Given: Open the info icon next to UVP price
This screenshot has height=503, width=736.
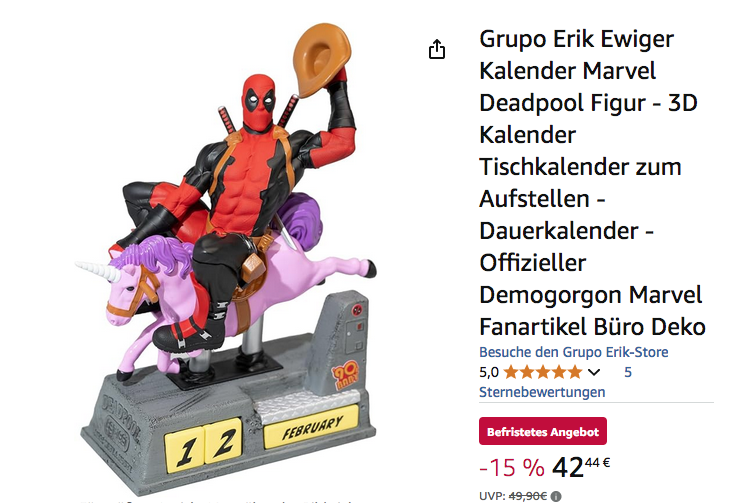Looking at the screenshot, I should click(555, 496).
